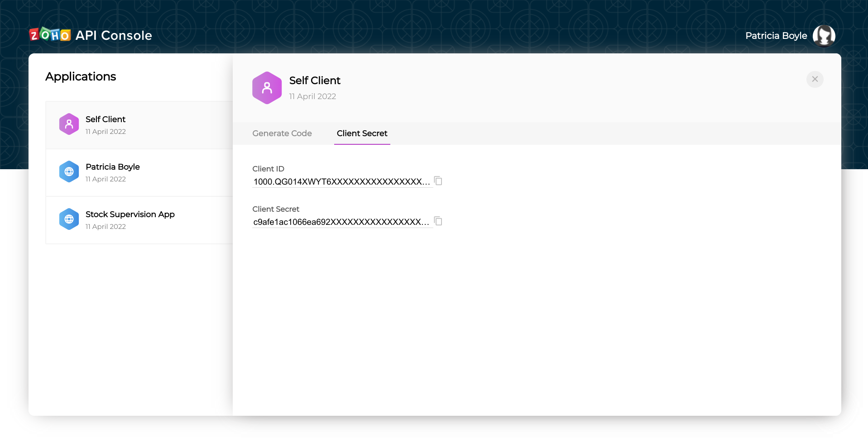Screen dimensions: 868x447
Task: Copy the Client Secret value
Action: (x=438, y=221)
